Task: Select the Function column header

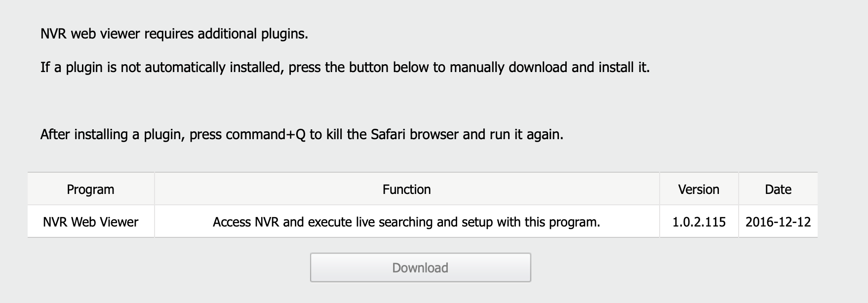Action: 406,189
